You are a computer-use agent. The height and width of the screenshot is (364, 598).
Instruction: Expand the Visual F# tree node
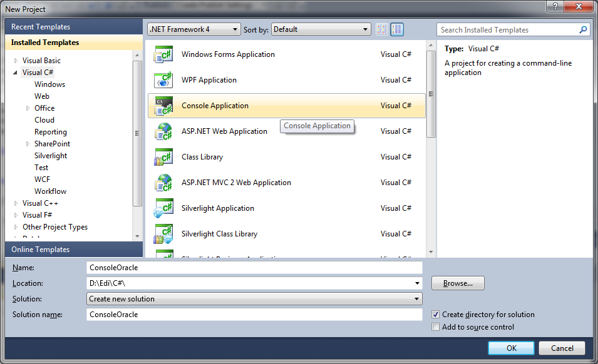pyautogui.click(x=16, y=215)
